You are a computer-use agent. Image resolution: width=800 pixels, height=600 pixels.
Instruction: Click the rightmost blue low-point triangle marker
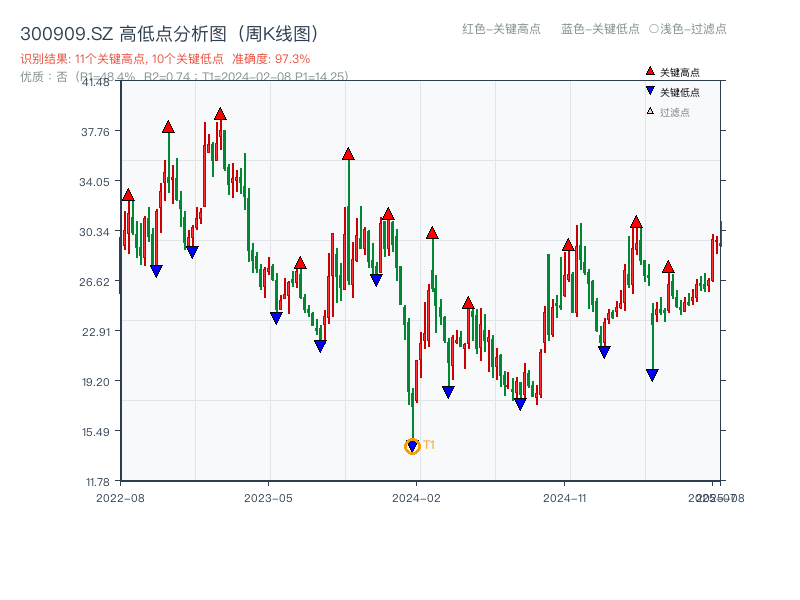[653, 374]
